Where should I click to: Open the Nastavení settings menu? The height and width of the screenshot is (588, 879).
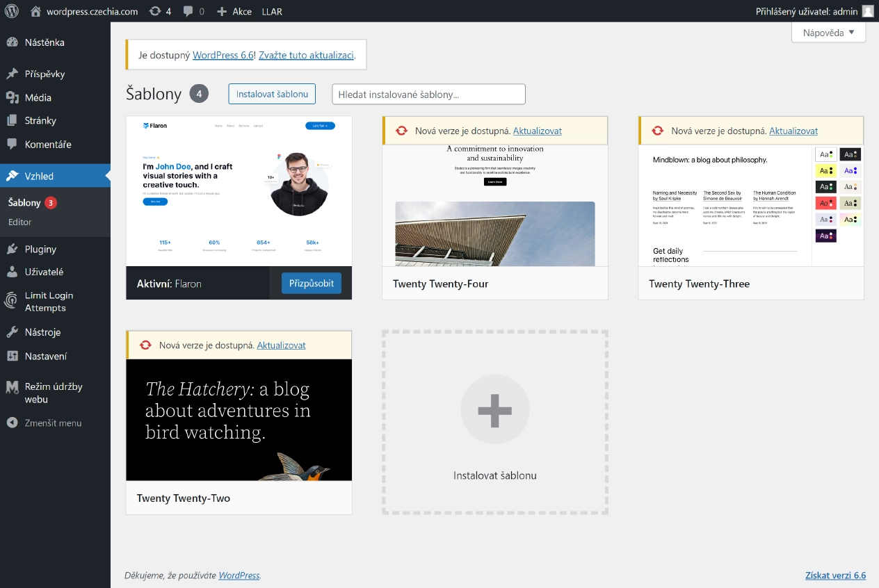(x=46, y=356)
